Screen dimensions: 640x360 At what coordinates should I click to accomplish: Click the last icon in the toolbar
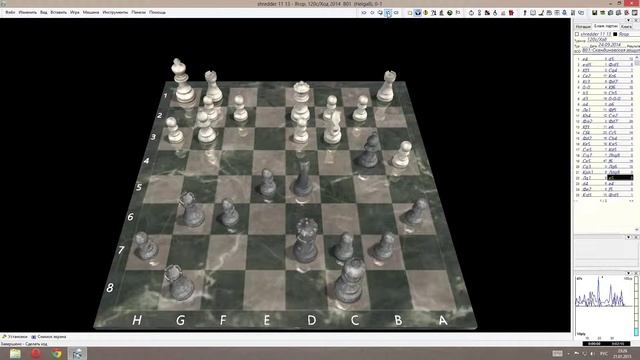click(x=635, y=13)
